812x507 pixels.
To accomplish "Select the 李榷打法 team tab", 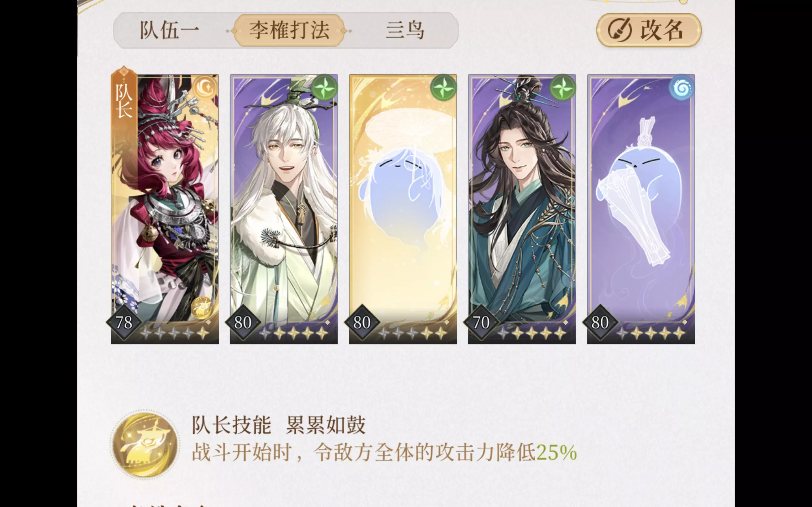I will pyautogui.click(x=289, y=31).
